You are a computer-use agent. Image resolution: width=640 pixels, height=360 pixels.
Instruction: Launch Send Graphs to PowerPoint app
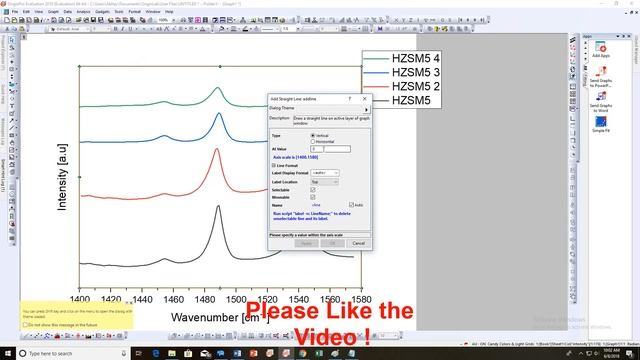tap(600, 77)
